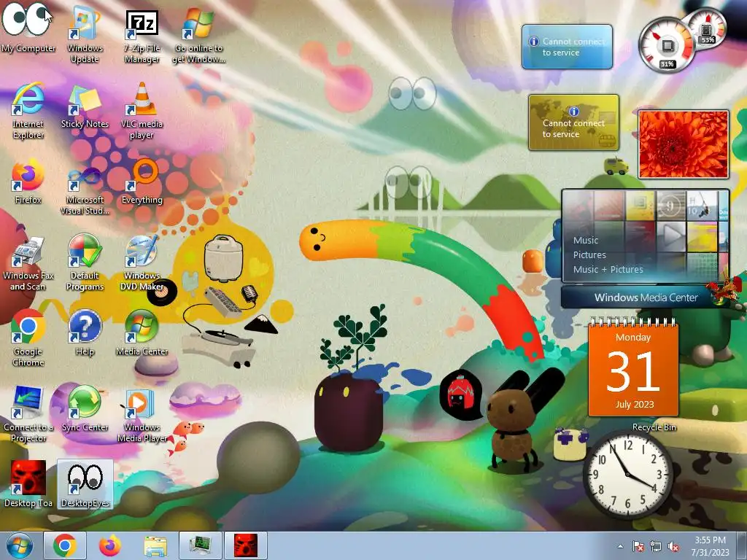Open the Recycle Bin label

click(x=654, y=427)
